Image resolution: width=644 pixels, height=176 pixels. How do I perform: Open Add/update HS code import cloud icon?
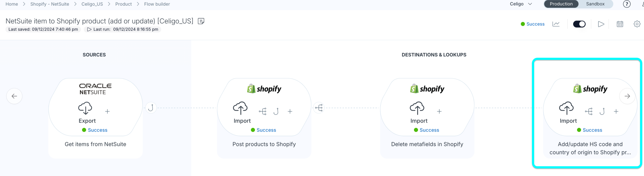566,108
